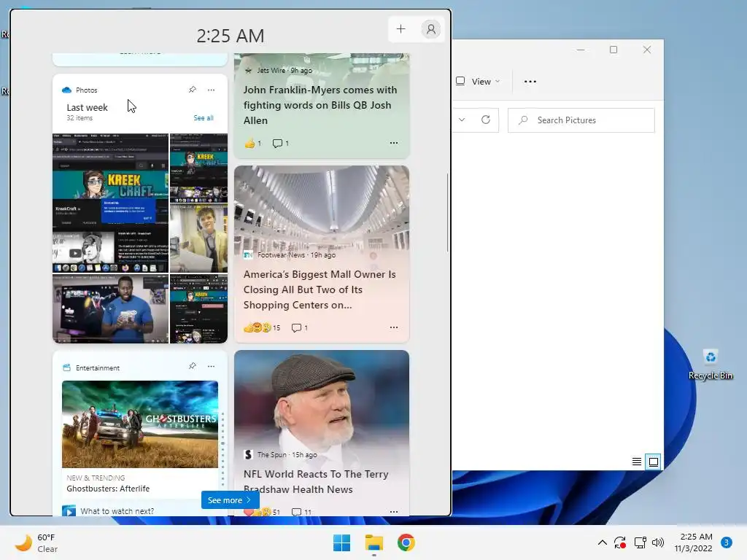Open the Recycle Bin desktop icon

point(711,365)
